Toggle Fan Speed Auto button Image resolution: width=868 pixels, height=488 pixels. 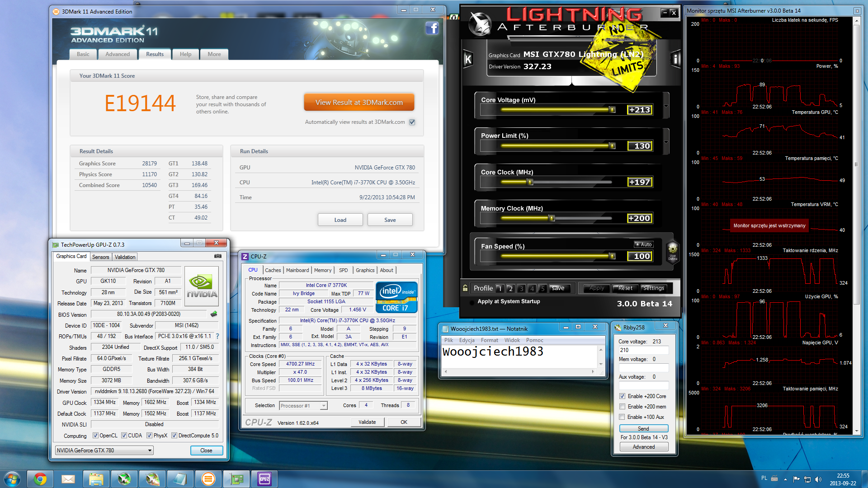(x=643, y=244)
